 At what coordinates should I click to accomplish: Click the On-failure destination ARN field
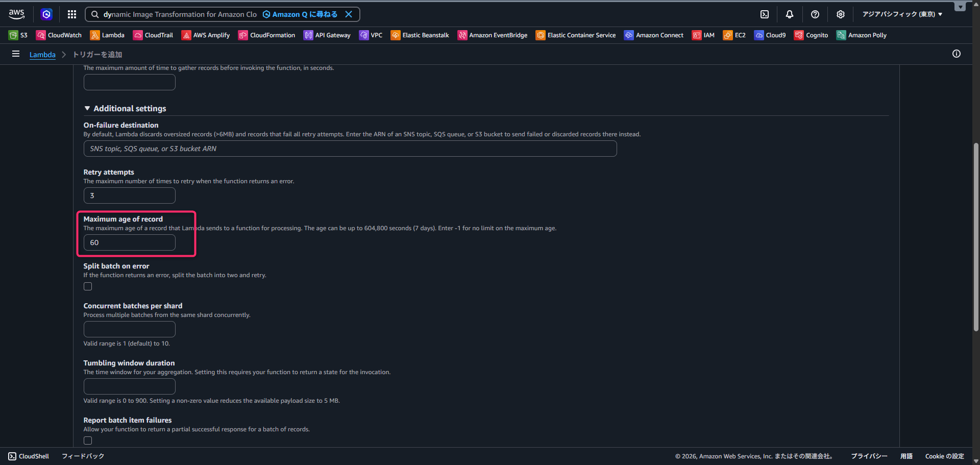pos(350,149)
